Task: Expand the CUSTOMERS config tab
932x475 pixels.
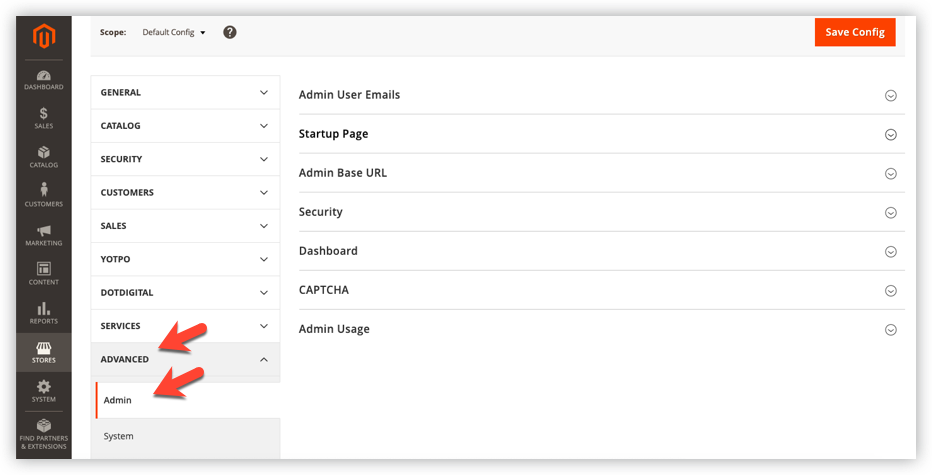Action: 185,193
